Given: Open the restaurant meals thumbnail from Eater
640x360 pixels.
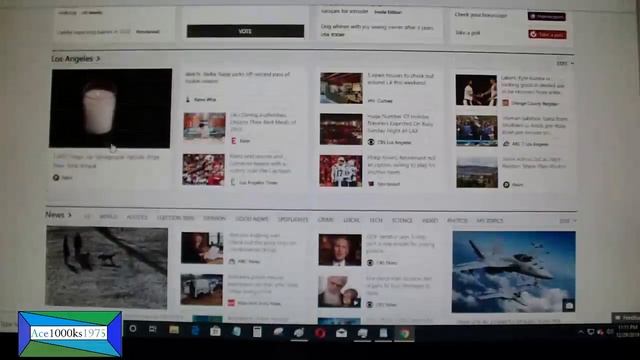Looking at the screenshot, I should (x=204, y=127).
